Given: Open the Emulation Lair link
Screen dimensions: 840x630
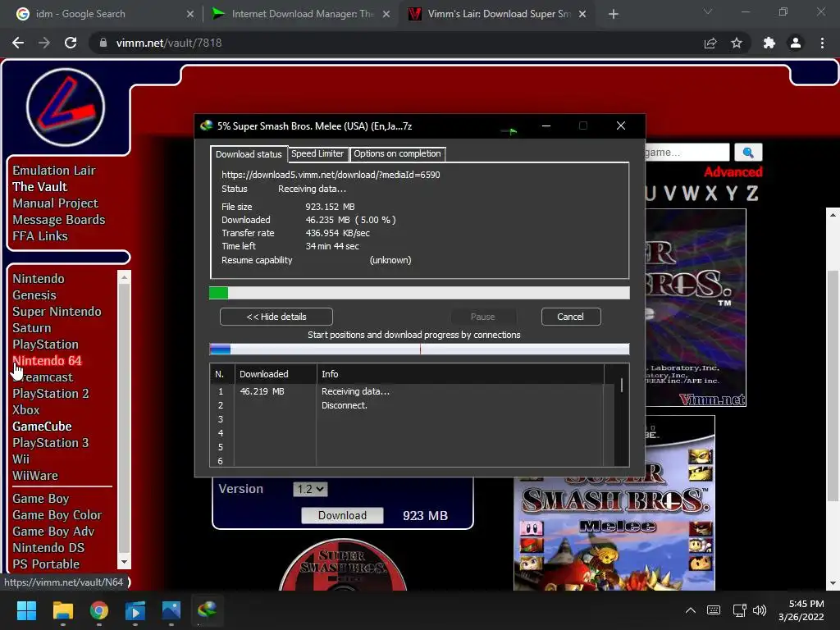Looking at the screenshot, I should (54, 171).
